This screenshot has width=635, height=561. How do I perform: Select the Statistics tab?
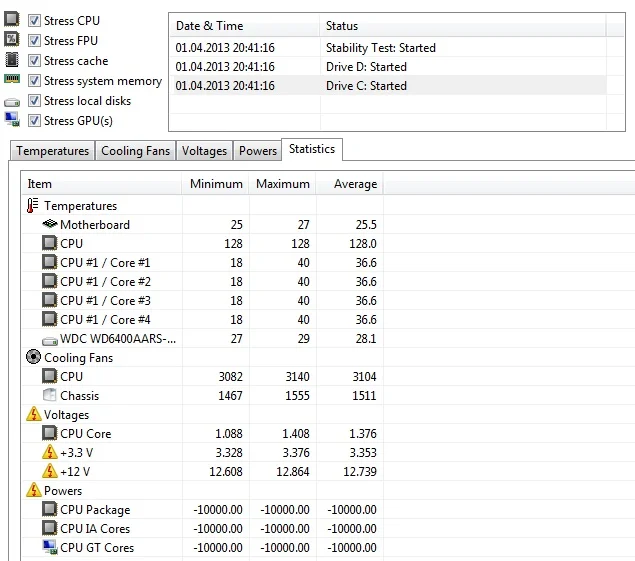pos(312,149)
